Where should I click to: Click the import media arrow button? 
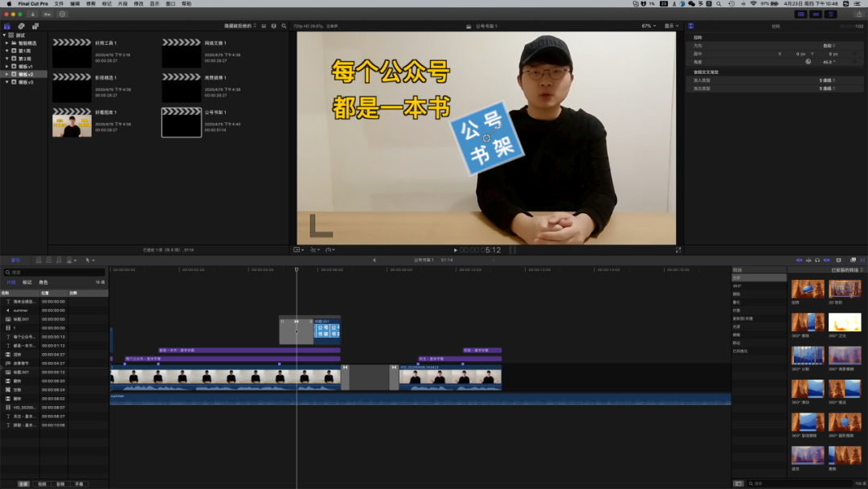pos(32,14)
